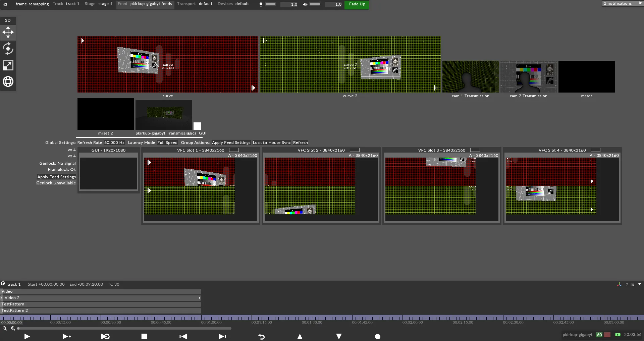The width and height of the screenshot is (644, 341).
Task: Mute the master audio speaker icon
Action: pyautogui.click(x=305, y=4)
